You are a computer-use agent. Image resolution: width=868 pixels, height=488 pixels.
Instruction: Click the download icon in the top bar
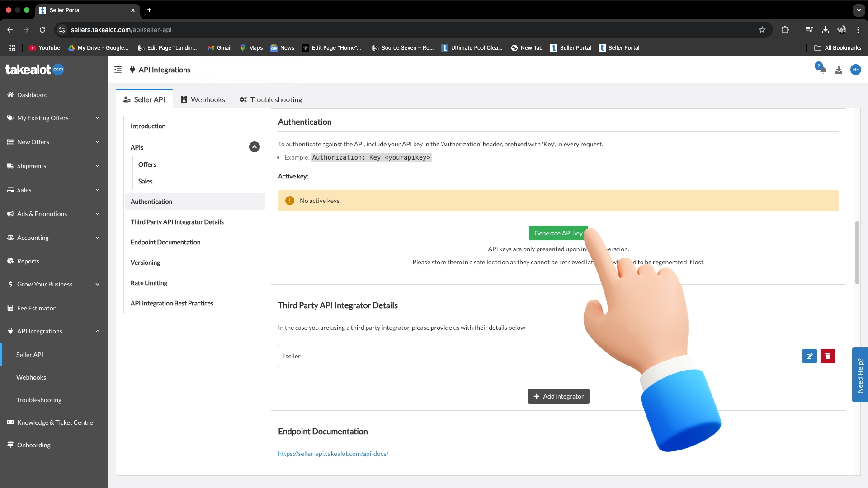pyautogui.click(x=839, y=70)
